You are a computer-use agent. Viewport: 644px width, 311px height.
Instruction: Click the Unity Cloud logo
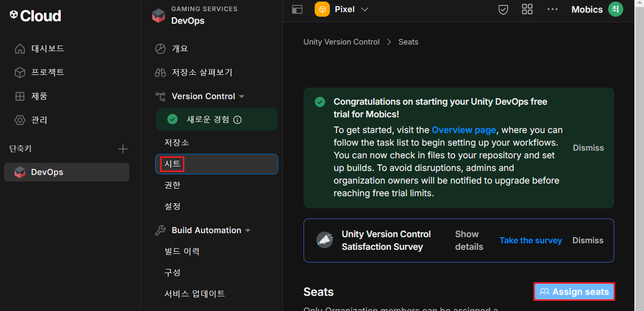(35, 16)
